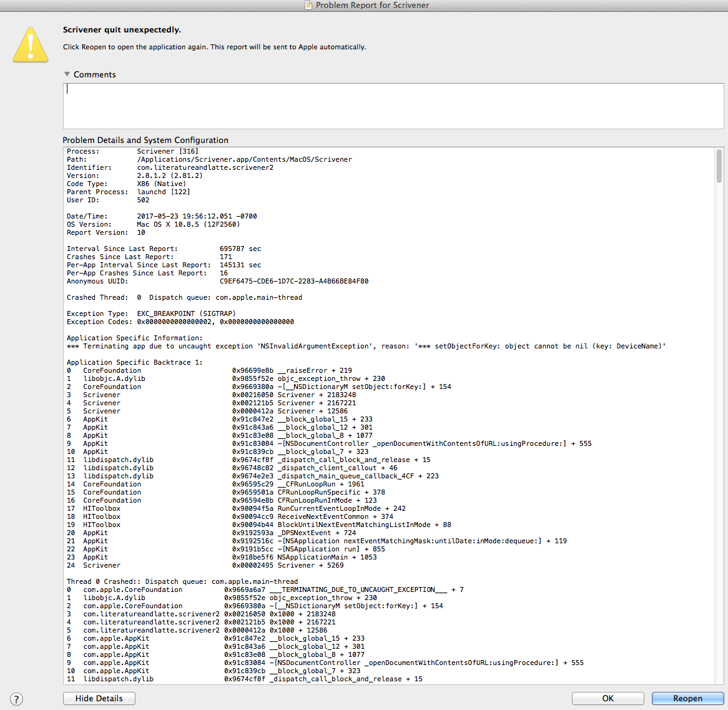
Task: Click Problem Details and System Configuration heading
Action: tap(145, 141)
